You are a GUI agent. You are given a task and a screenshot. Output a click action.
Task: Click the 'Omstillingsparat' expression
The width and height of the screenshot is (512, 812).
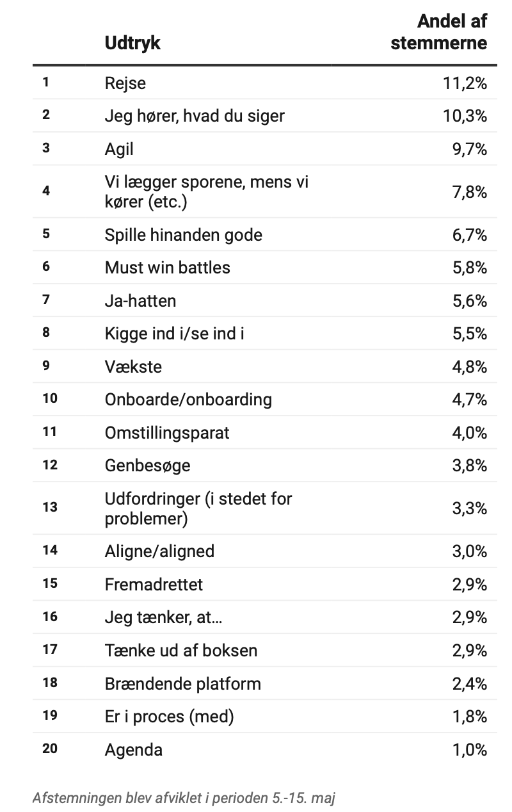click(x=167, y=433)
